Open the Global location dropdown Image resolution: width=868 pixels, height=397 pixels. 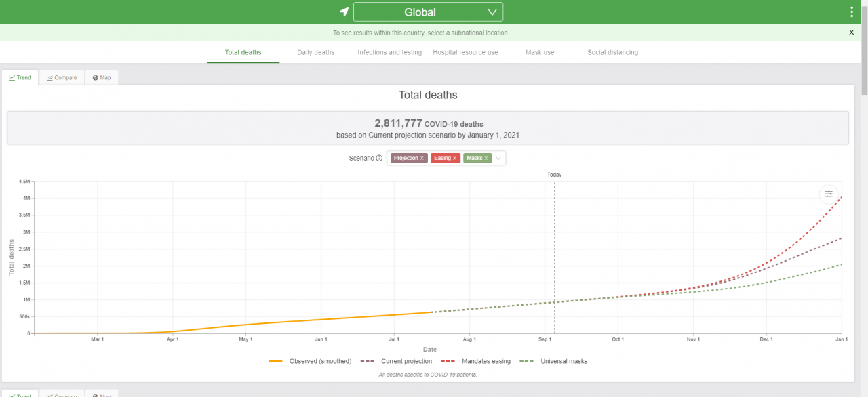429,12
